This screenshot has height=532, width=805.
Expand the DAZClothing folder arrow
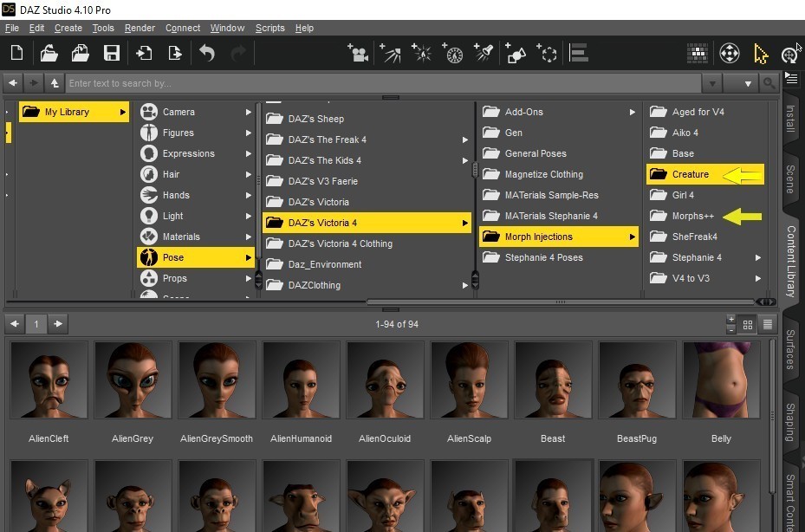464,286
